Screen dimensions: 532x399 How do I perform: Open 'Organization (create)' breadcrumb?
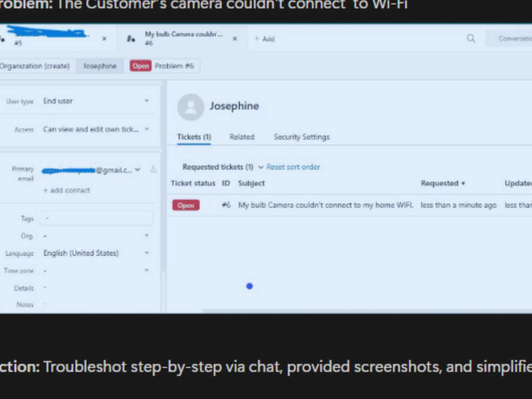[x=35, y=66]
